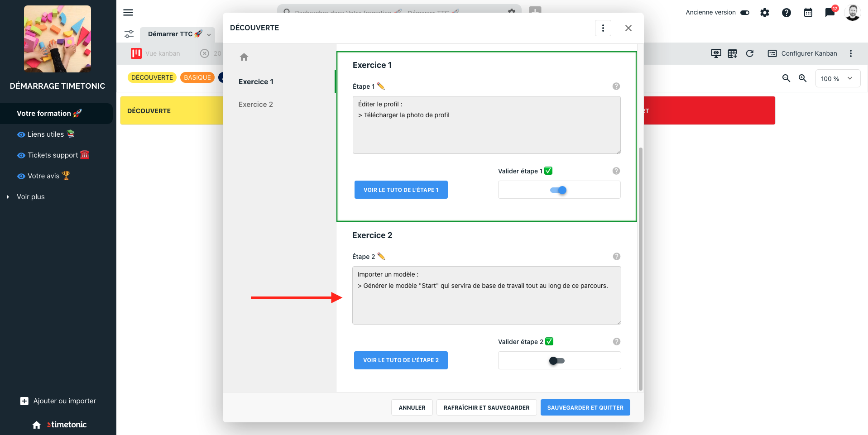868x435 pixels.
Task: Click Voir le tuto de l'étape 2
Action: [x=401, y=360]
